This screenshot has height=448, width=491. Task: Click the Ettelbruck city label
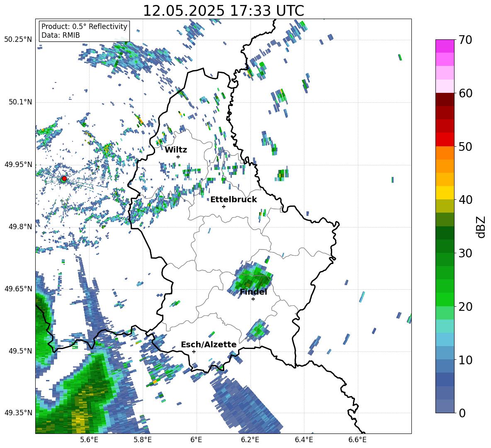(233, 200)
